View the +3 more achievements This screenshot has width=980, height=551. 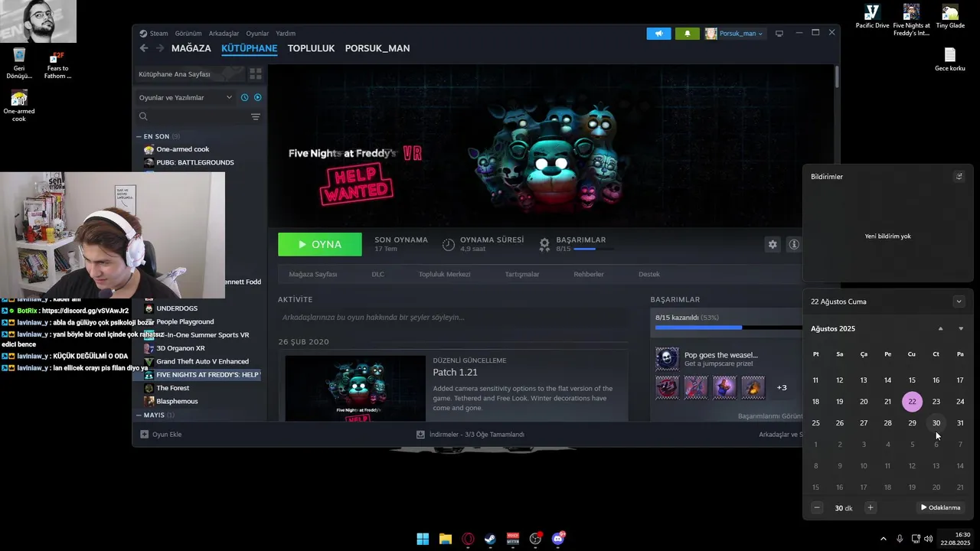(782, 387)
